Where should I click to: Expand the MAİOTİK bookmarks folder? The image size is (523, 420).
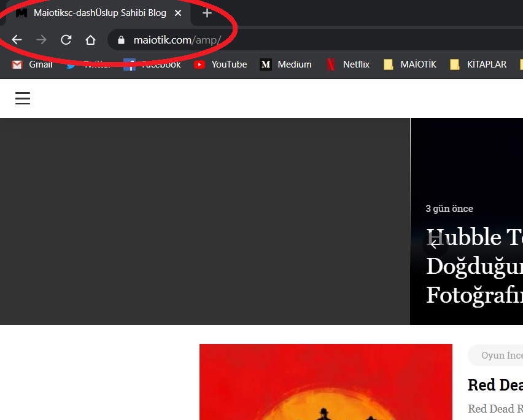(x=410, y=64)
